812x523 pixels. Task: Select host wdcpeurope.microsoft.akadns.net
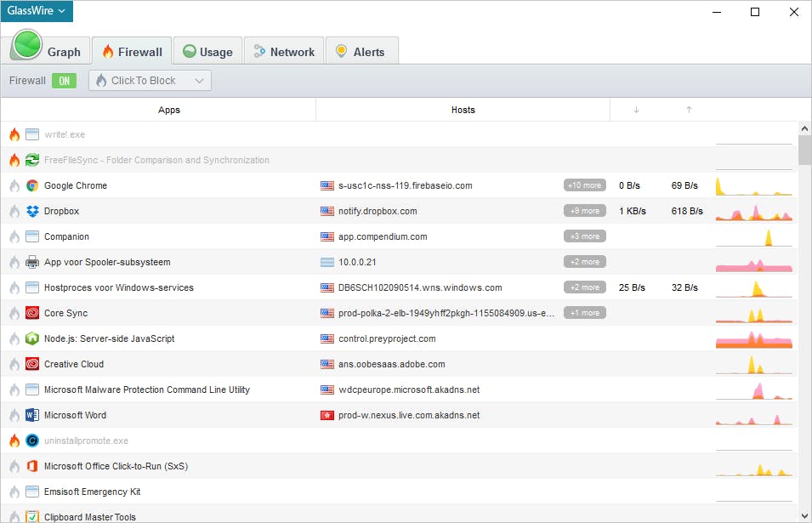409,389
